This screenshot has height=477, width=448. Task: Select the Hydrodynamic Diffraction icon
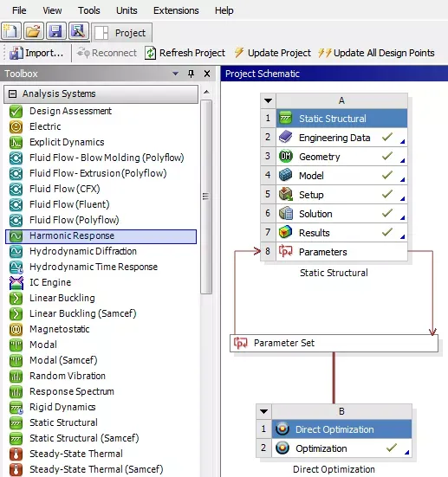16,251
